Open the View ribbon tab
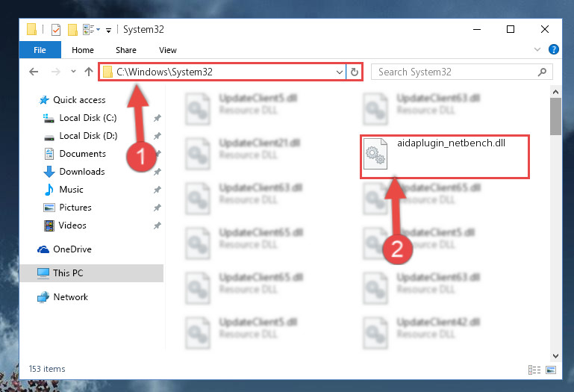 [x=168, y=50]
